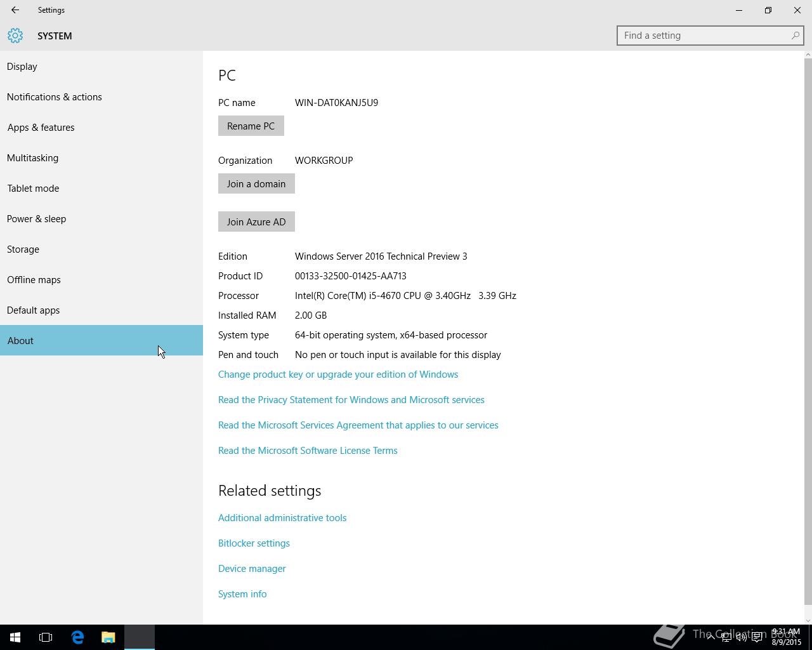Open Task View from the taskbar

(x=46, y=637)
